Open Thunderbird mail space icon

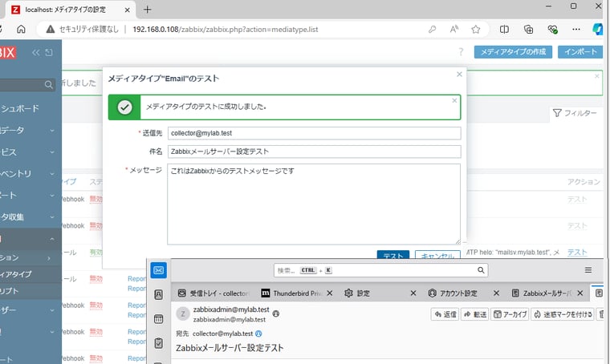pos(159,270)
